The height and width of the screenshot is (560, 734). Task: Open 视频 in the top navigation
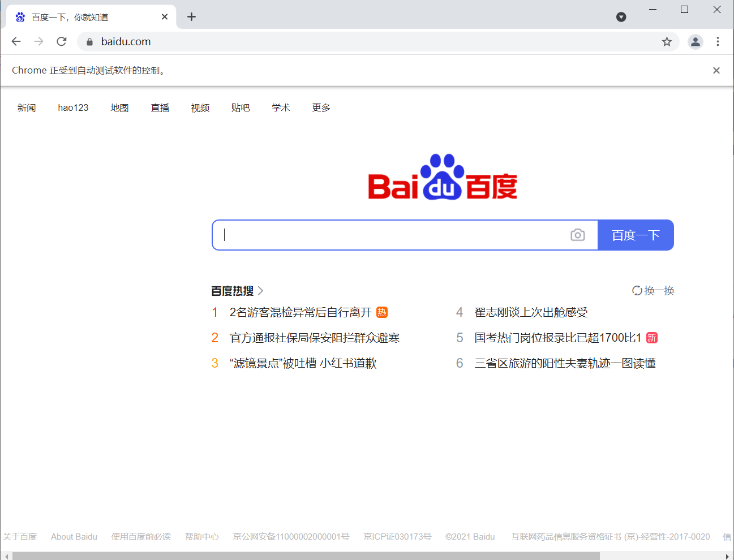coord(200,107)
